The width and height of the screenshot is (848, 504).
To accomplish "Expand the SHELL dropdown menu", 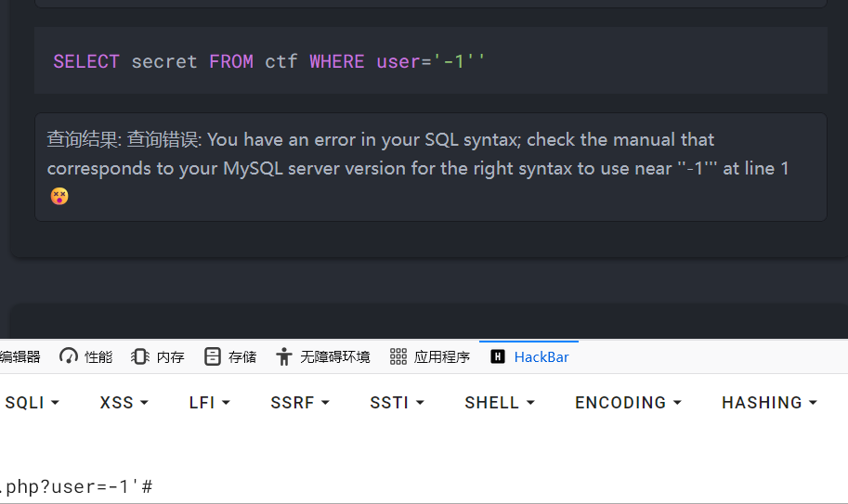I will click(x=500, y=403).
